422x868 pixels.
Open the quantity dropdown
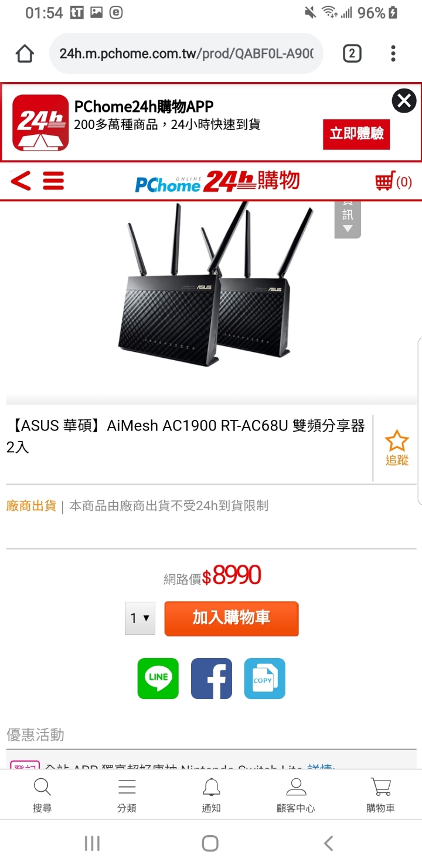click(x=140, y=618)
